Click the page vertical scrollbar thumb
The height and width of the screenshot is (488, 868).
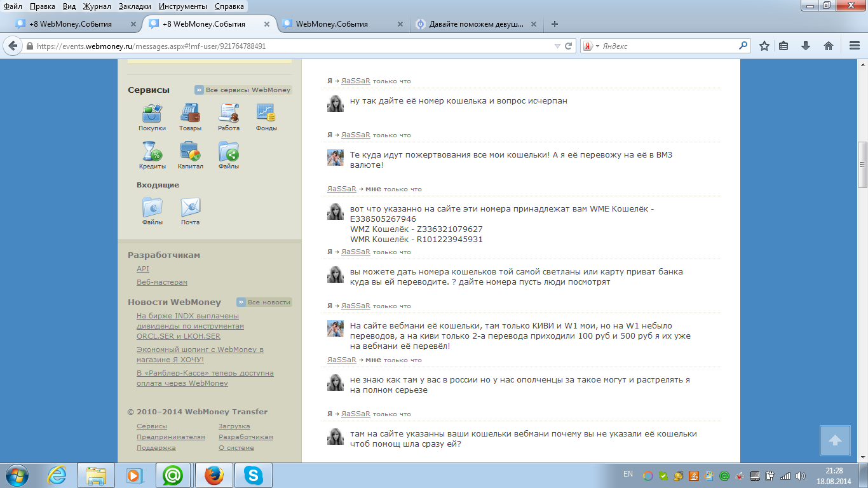pos(863,165)
